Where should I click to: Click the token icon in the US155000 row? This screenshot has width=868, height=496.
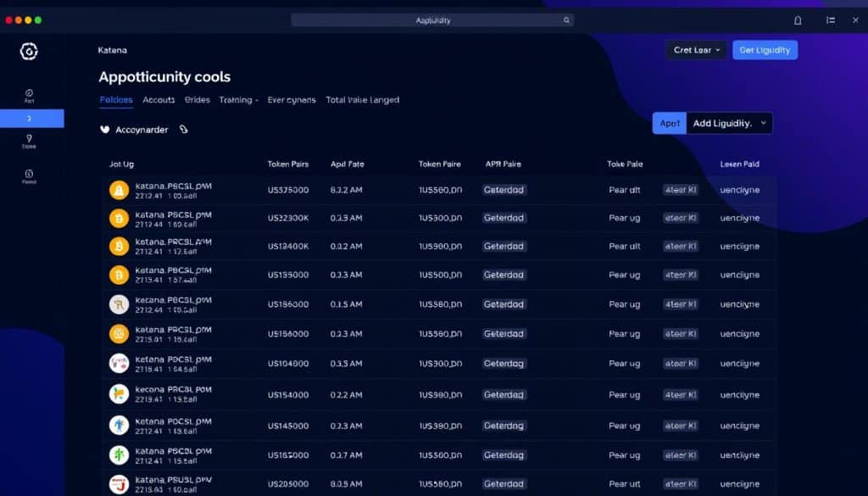coord(119,275)
